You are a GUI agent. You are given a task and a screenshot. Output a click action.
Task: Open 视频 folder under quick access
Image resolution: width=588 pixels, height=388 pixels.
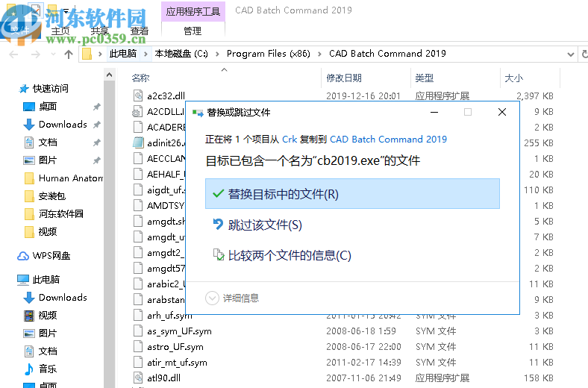pyautogui.click(x=48, y=232)
